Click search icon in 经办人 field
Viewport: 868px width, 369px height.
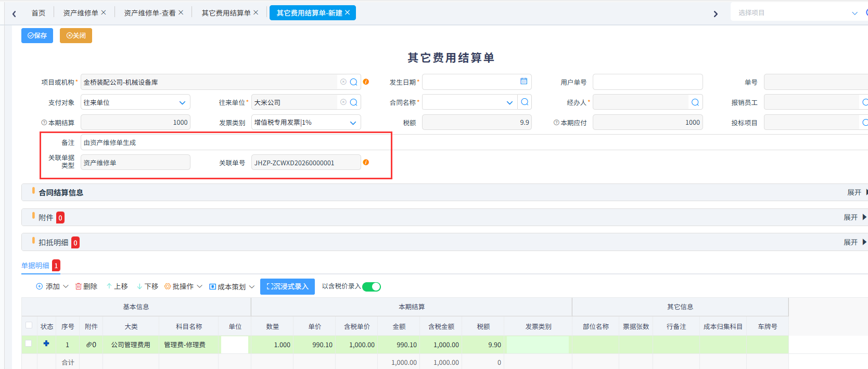(695, 102)
